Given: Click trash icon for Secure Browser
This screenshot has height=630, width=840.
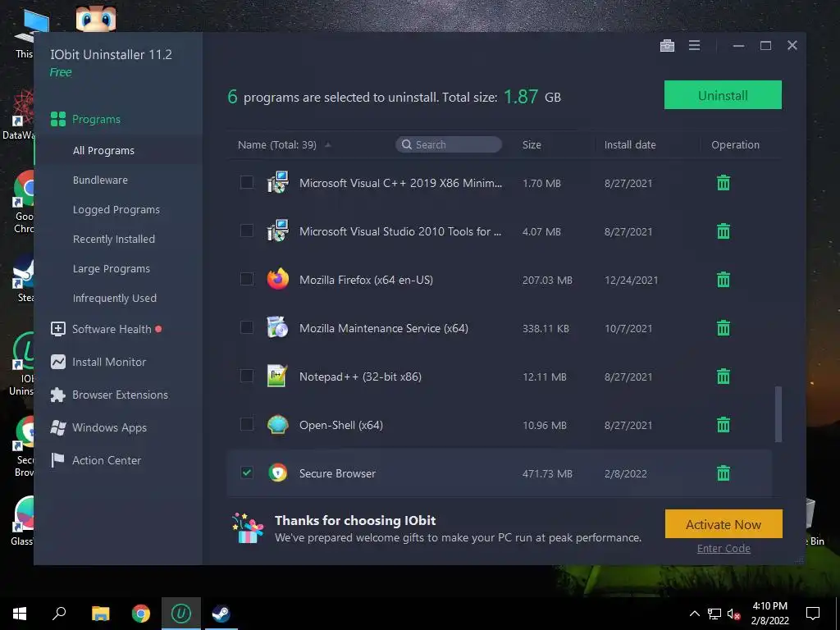Looking at the screenshot, I should coord(724,473).
